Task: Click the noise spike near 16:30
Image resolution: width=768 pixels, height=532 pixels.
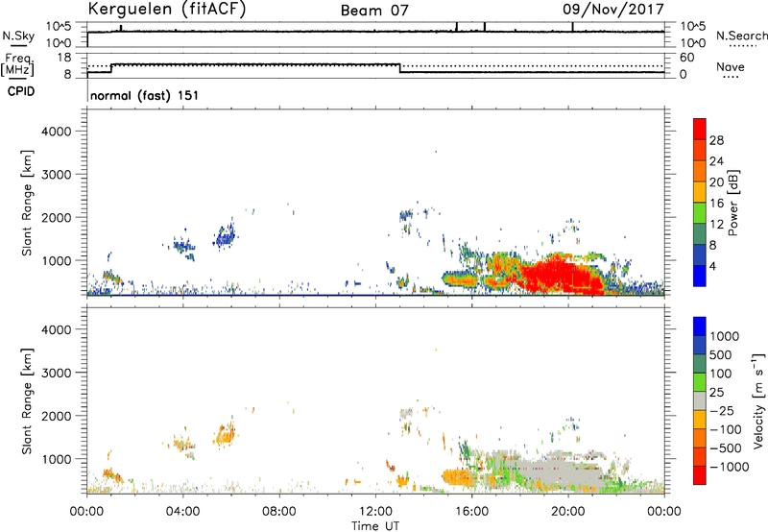Action: coord(485,27)
